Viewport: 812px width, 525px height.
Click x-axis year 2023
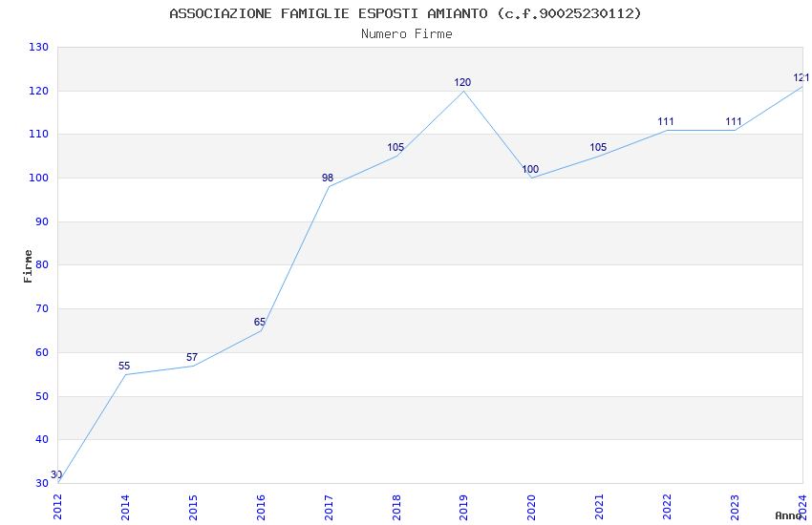click(x=735, y=507)
